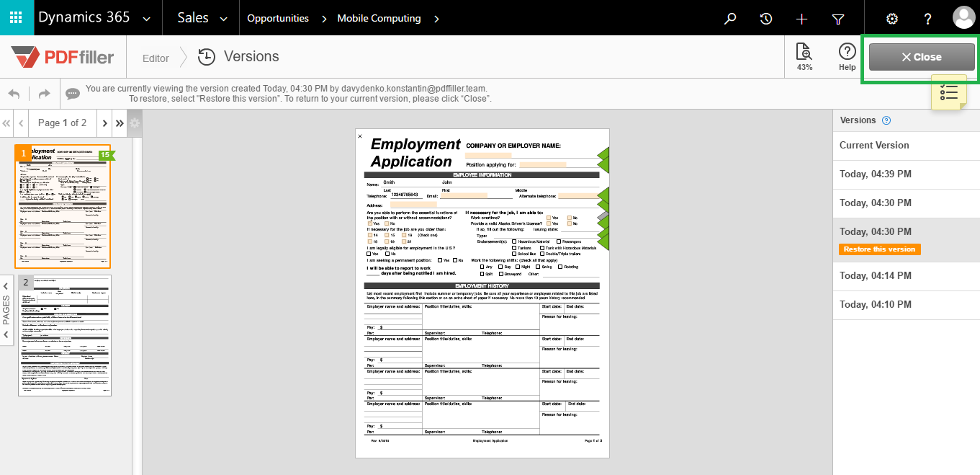Open the user profile avatar

tap(963, 18)
